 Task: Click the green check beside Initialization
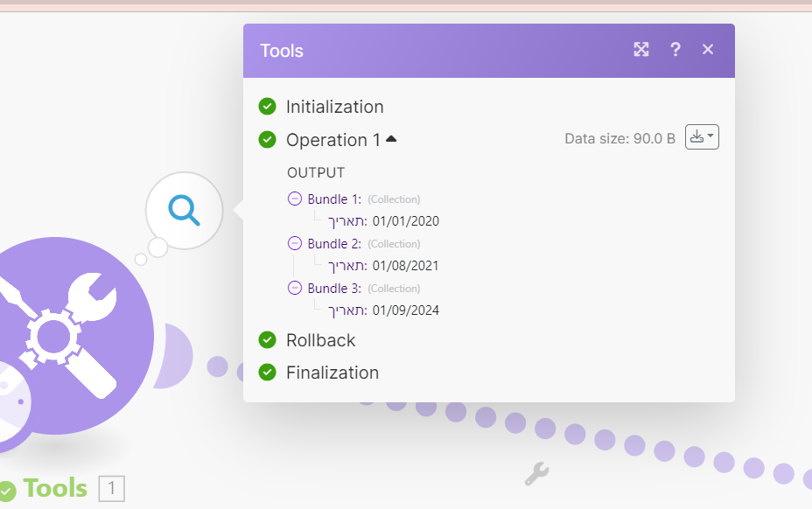(268, 107)
